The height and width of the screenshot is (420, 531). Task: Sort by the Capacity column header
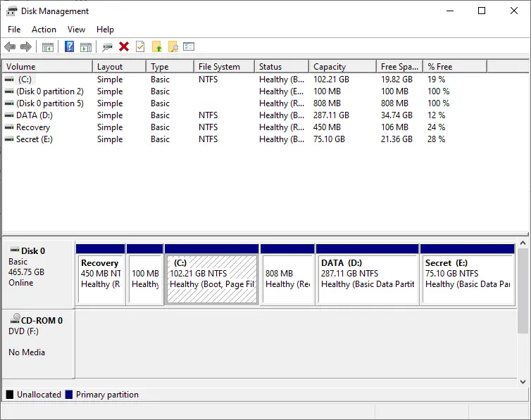point(343,67)
